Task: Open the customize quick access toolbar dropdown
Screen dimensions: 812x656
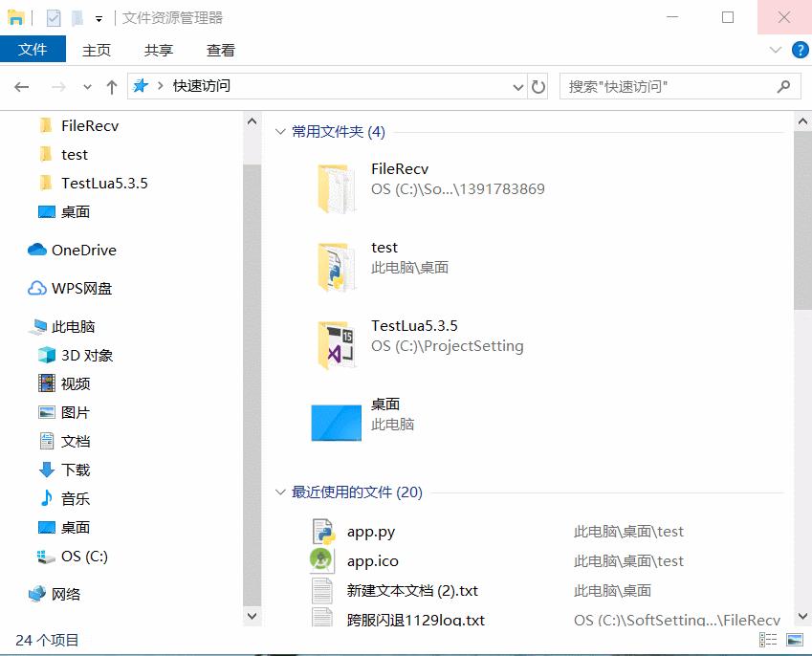Action: (99, 18)
